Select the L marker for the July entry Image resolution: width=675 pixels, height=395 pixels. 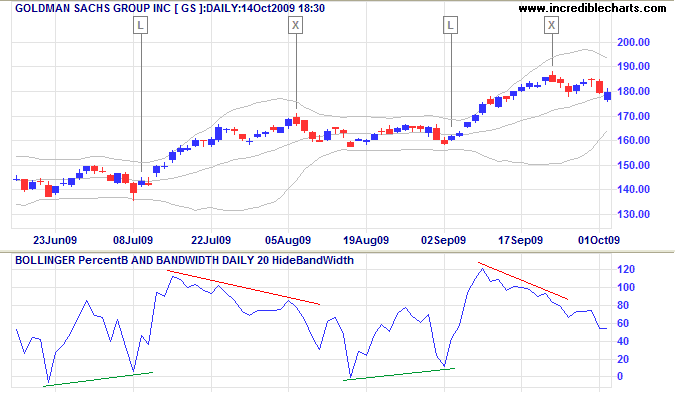140,25
